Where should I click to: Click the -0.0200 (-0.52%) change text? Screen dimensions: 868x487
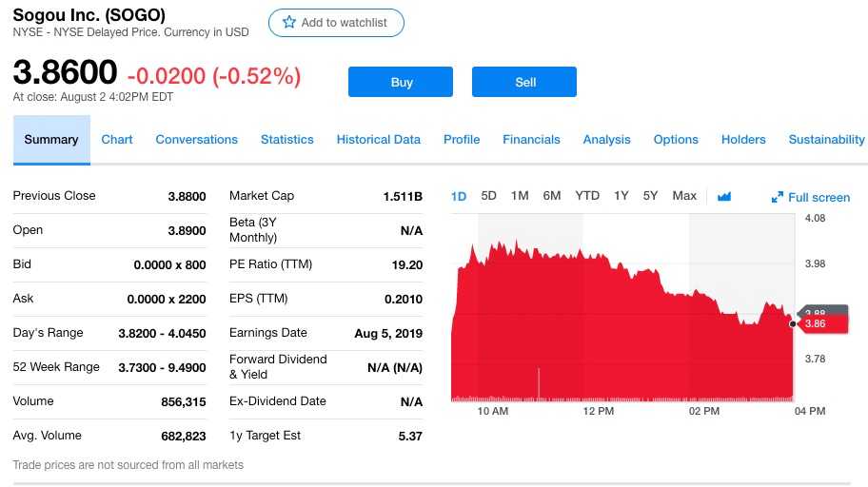214,76
